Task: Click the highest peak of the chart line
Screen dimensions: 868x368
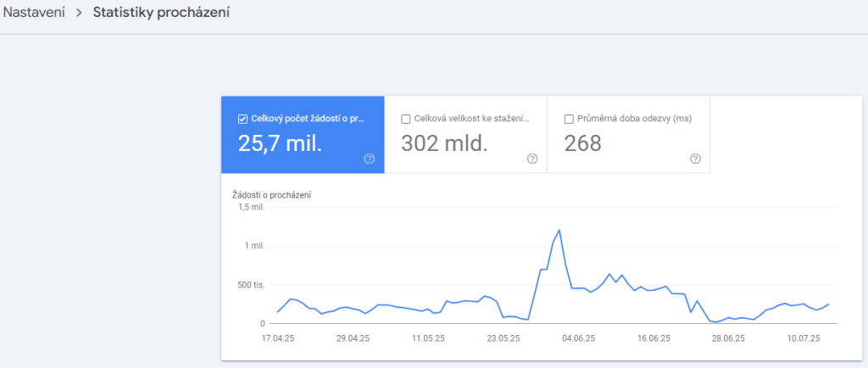Action: [x=559, y=230]
